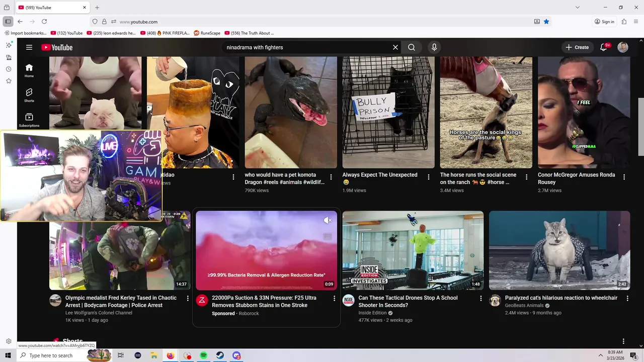Open a new tab with plus button
644x362 pixels.
97,8
